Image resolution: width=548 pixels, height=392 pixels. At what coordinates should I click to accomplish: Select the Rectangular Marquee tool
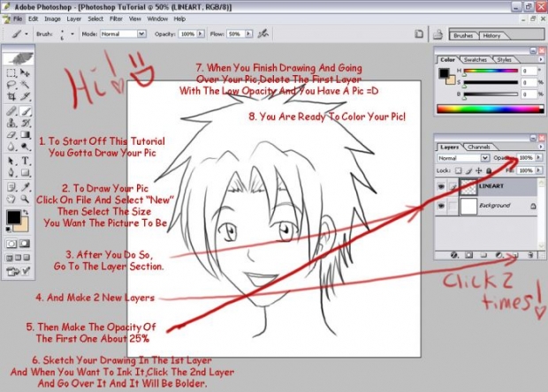click(x=11, y=73)
